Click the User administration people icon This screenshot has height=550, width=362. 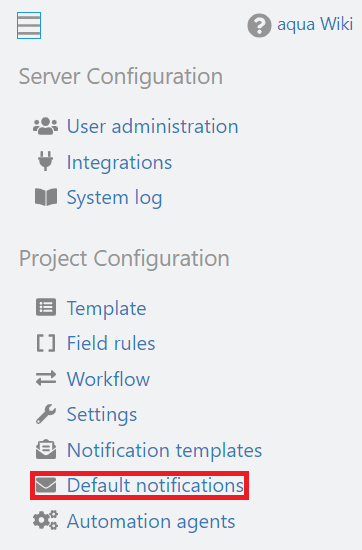[x=46, y=126]
